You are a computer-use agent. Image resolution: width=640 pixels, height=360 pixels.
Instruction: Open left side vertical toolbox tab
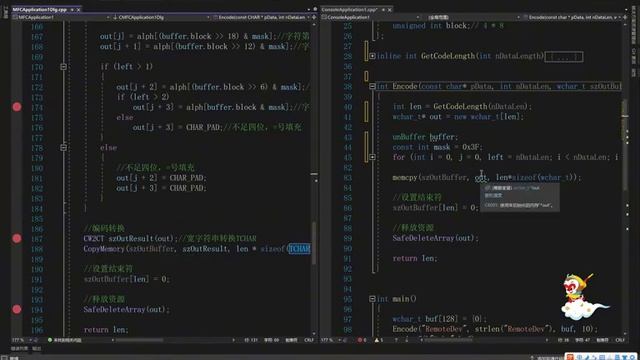point(5,12)
